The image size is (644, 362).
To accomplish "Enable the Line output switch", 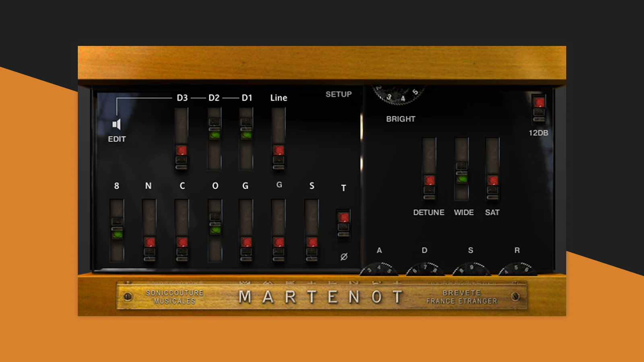I will point(279,138).
